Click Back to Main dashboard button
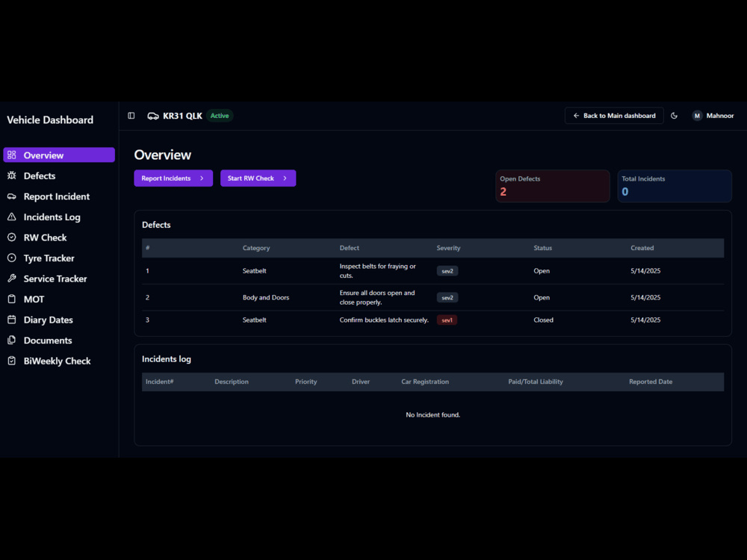This screenshot has width=747, height=560. [x=614, y=116]
